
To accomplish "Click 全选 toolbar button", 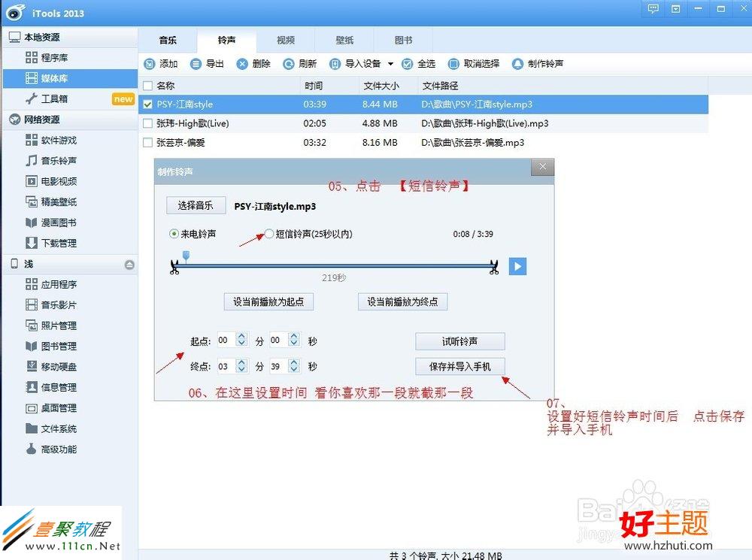I will click(x=419, y=64).
